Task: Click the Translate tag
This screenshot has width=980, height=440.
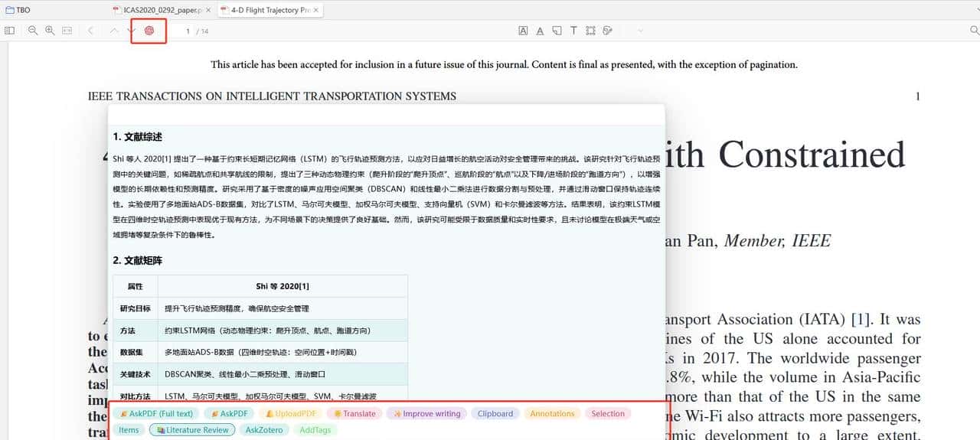Action: point(354,413)
